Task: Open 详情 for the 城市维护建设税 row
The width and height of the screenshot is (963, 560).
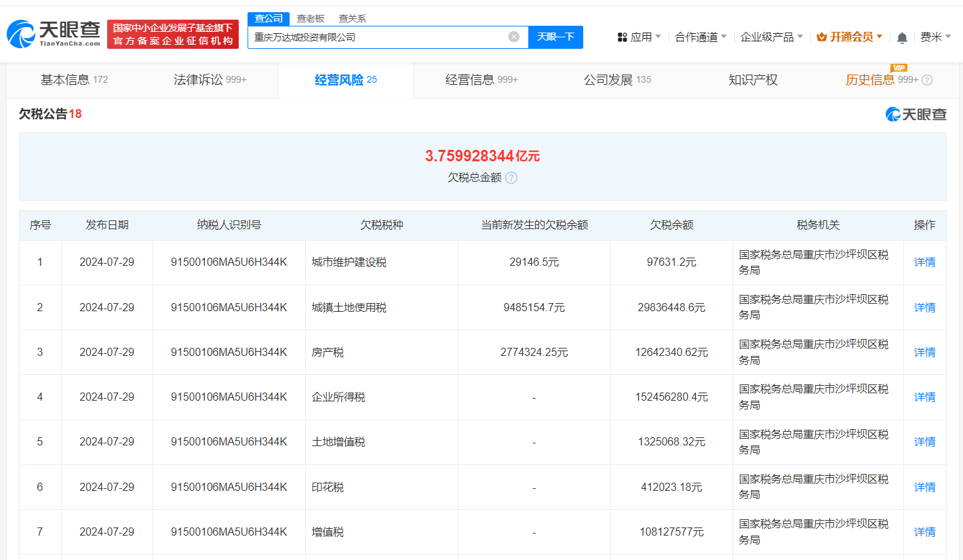Action: point(924,262)
